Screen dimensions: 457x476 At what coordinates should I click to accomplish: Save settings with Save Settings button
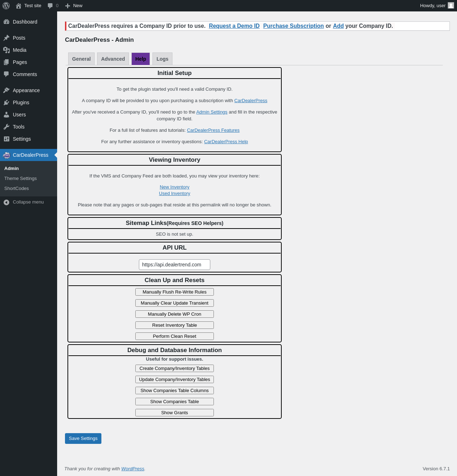pos(83,439)
